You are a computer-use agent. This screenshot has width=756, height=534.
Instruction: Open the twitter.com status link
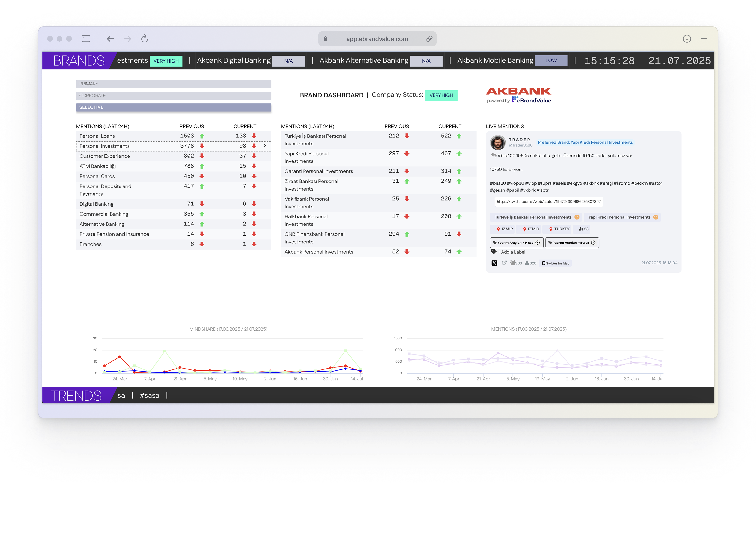tap(547, 202)
